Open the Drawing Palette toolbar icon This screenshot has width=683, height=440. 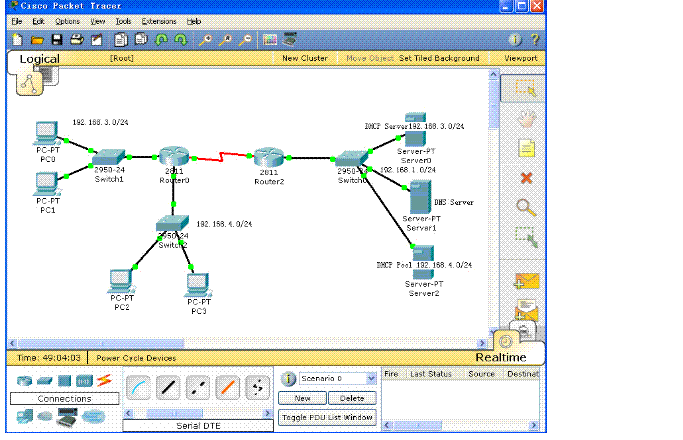[270, 40]
